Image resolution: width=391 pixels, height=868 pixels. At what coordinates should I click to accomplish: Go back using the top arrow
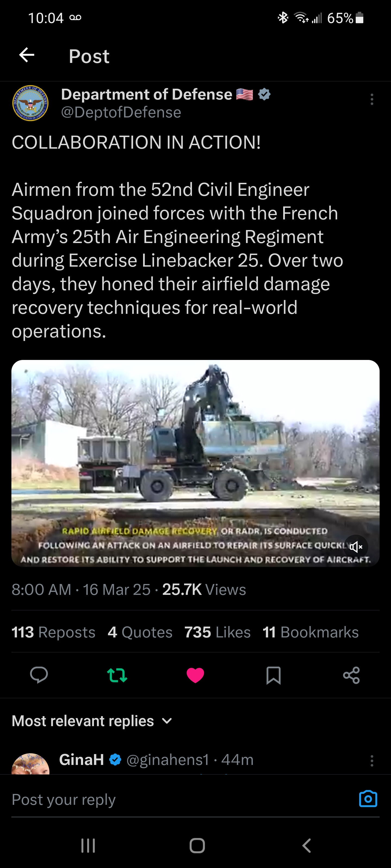[27, 55]
